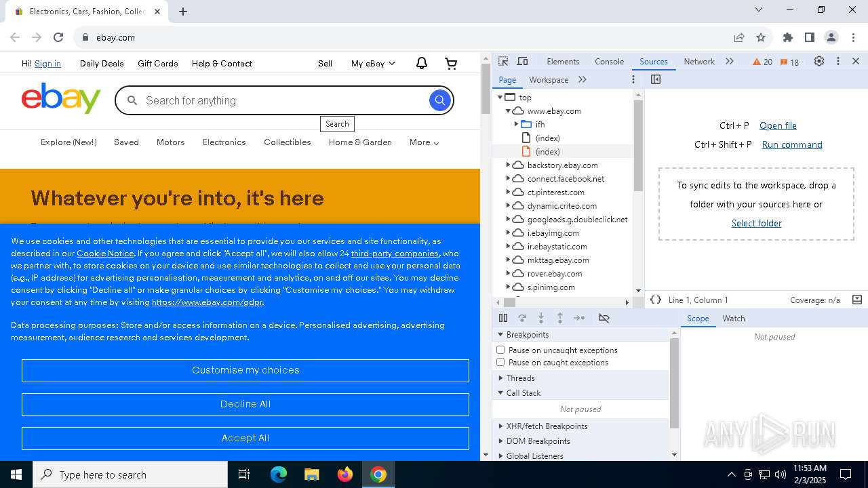Switch to the Network tab
868x488 pixels.
tap(699, 61)
